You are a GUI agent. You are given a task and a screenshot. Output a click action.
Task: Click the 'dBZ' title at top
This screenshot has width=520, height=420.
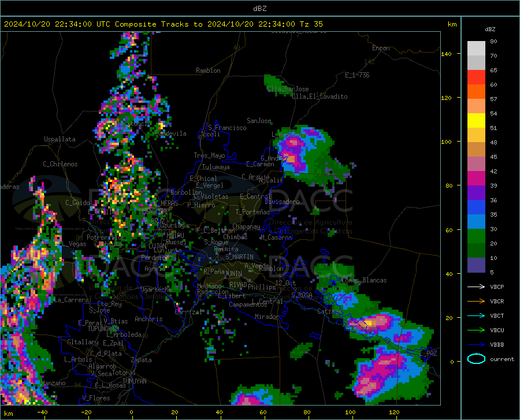point(259,9)
